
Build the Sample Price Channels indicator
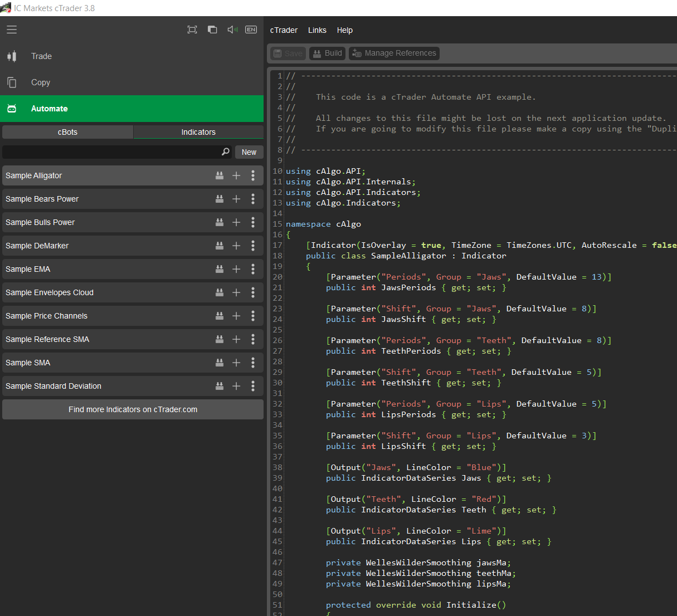(x=220, y=316)
